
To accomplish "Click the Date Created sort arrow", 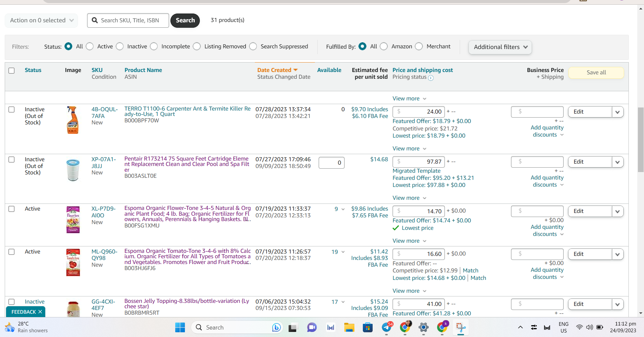I will coord(296,70).
